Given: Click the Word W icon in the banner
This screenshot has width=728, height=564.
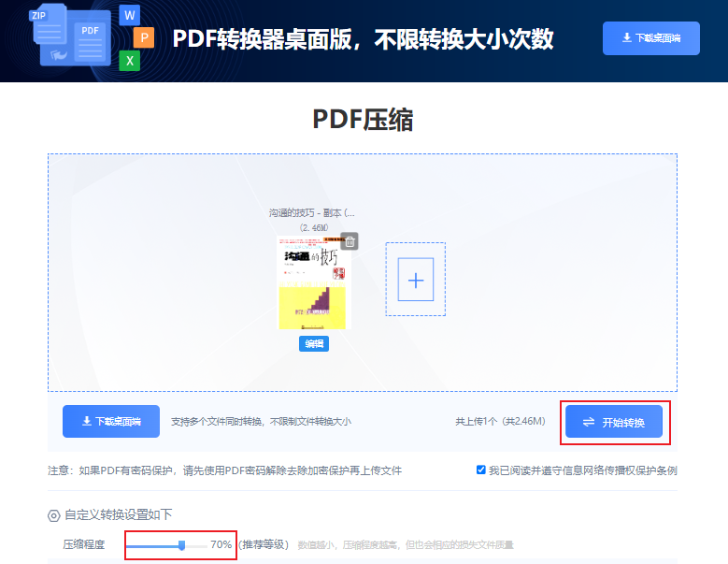Looking at the screenshot, I should (130, 15).
